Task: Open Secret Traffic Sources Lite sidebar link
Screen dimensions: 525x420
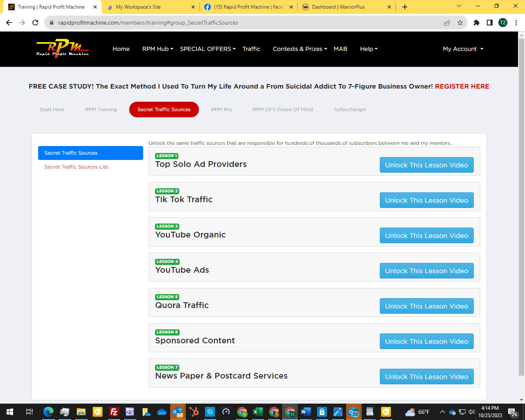Action: click(76, 167)
